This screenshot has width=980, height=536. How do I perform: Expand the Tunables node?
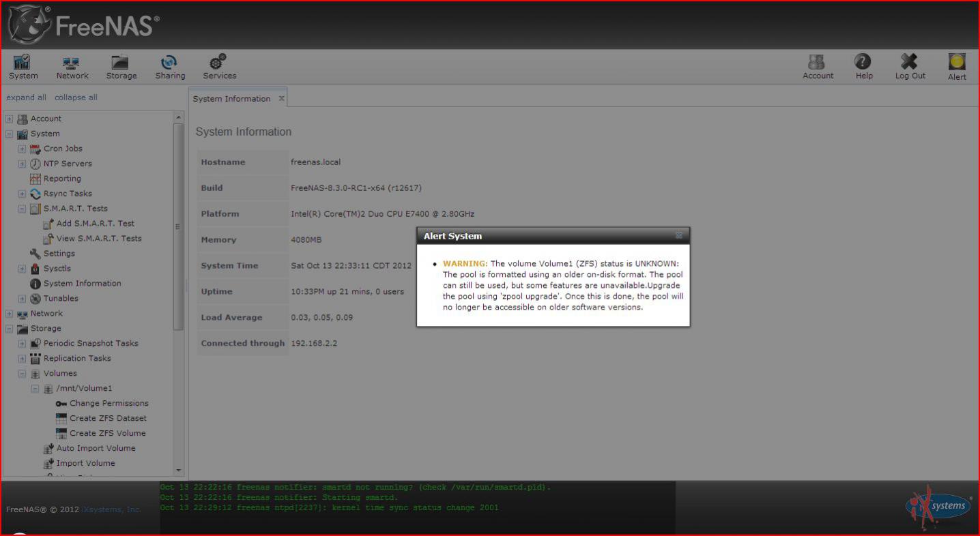point(22,299)
